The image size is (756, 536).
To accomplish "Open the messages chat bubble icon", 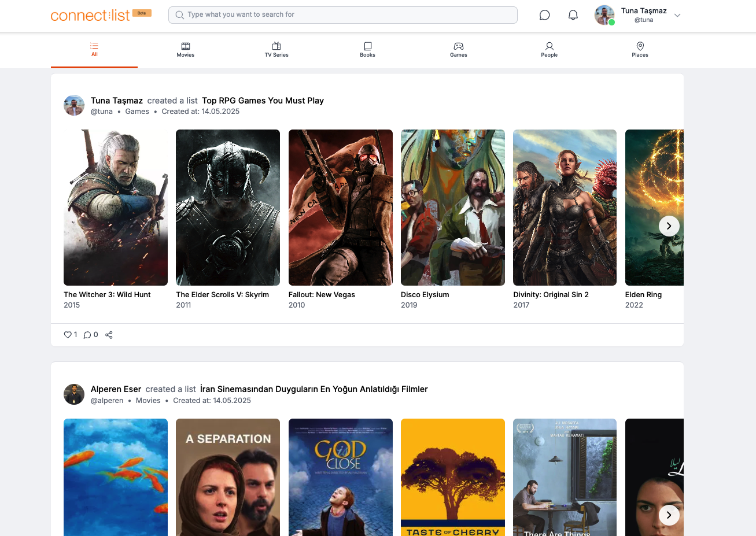I will click(x=544, y=15).
